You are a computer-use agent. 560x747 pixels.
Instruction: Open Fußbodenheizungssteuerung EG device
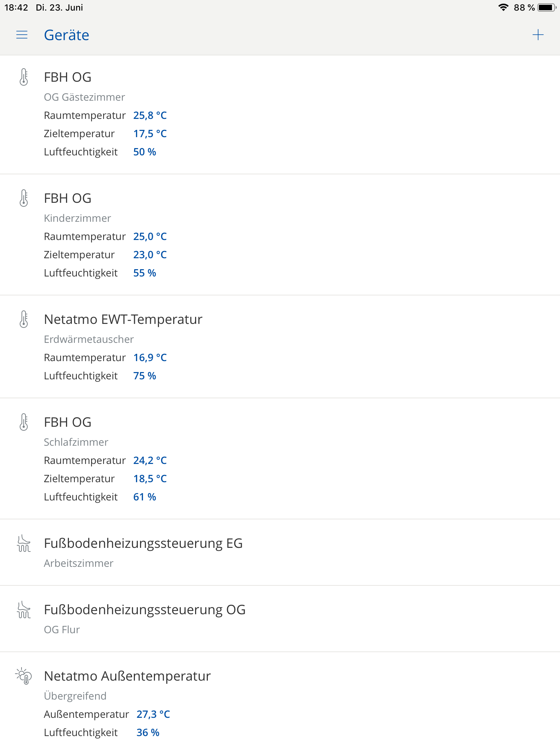[143, 543]
